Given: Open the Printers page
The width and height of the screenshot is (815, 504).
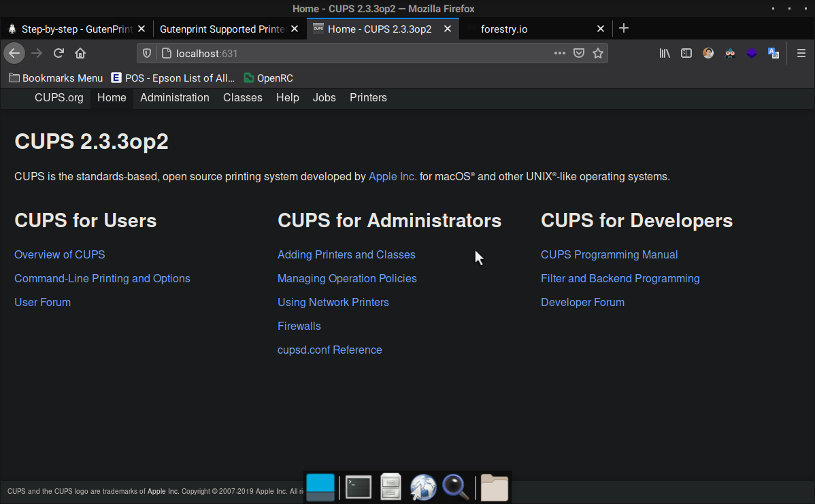Looking at the screenshot, I should pos(368,98).
